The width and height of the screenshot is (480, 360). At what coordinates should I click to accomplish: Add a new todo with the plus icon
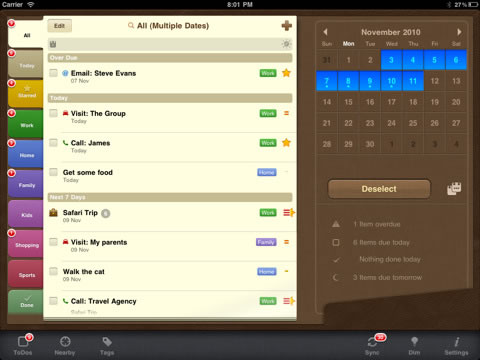pos(287,26)
